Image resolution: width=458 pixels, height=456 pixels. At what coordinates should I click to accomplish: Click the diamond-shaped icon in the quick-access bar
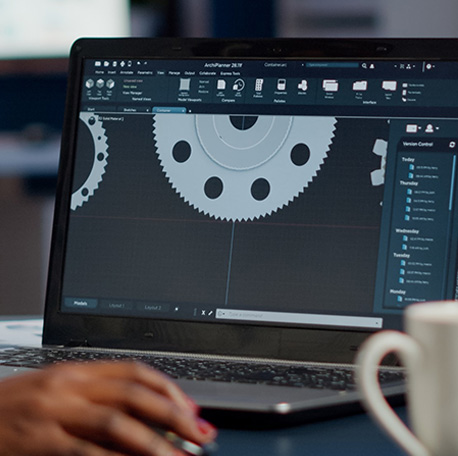(x=122, y=64)
